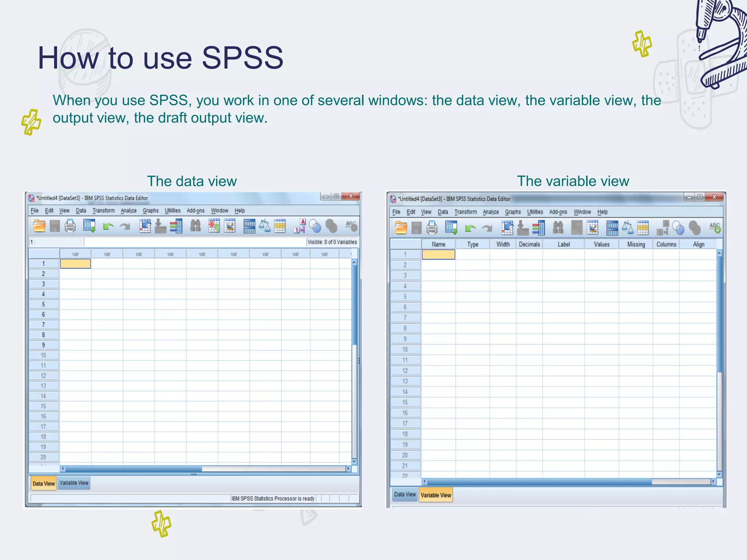Open Window menu in data view window
The width and height of the screenshot is (747, 560).
(220, 211)
